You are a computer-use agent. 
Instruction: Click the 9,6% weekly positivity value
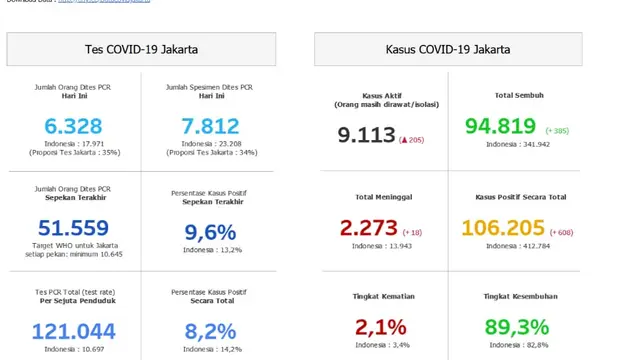click(x=210, y=232)
